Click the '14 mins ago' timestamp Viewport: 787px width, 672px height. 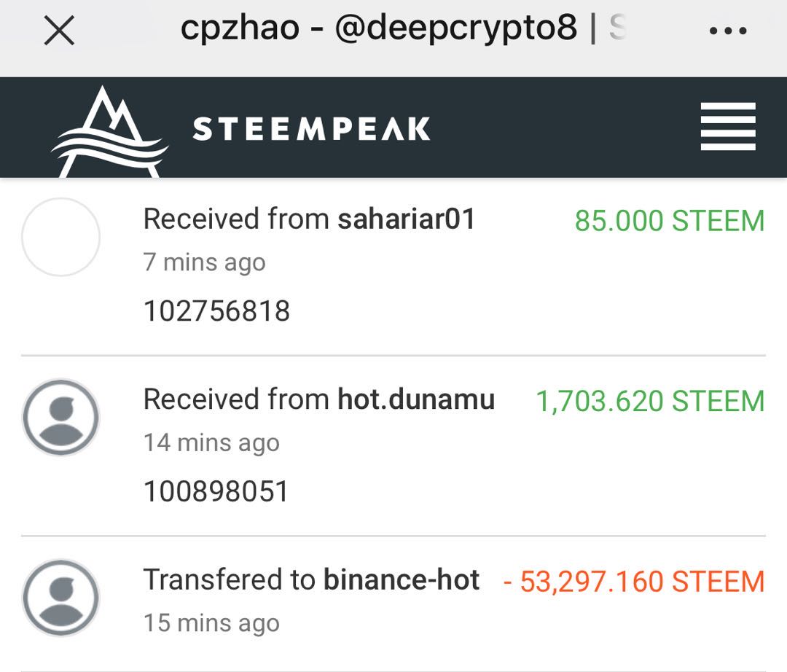(211, 443)
